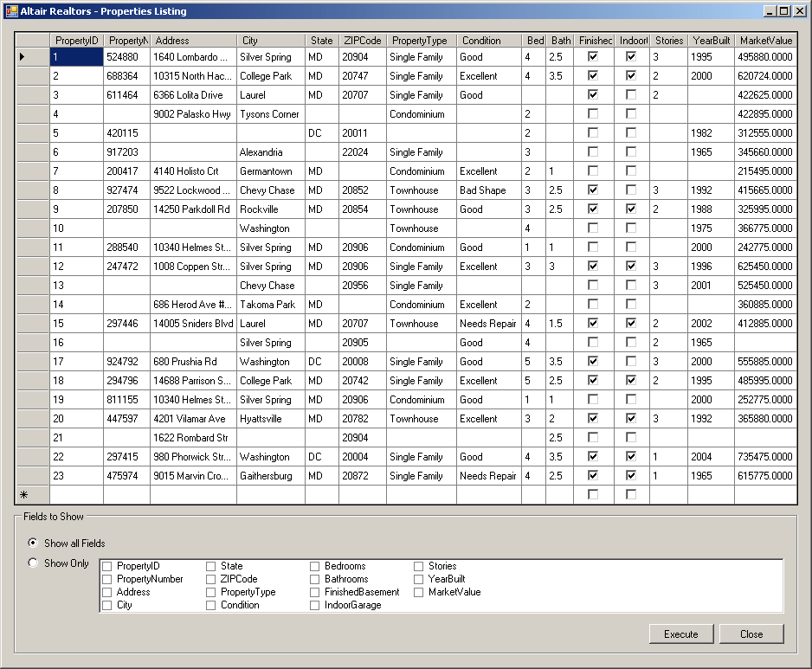This screenshot has height=669, width=812.
Task: Minimize the Properties Listing window
Action: 770,11
